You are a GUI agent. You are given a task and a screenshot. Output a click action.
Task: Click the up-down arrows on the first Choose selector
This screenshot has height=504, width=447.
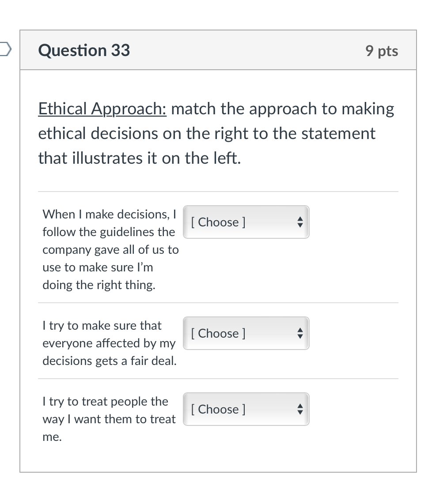pos(300,222)
